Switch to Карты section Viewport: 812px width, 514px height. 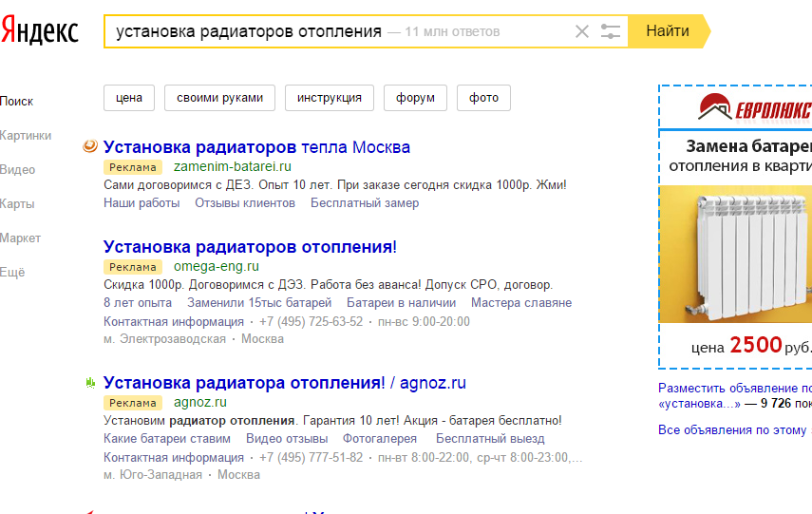tap(17, 204)
